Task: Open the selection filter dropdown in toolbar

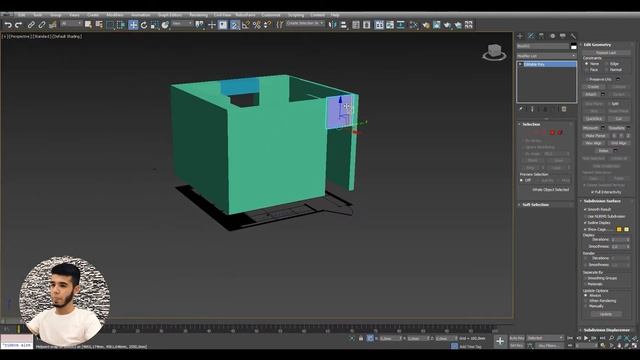Action: pos(71,24)
